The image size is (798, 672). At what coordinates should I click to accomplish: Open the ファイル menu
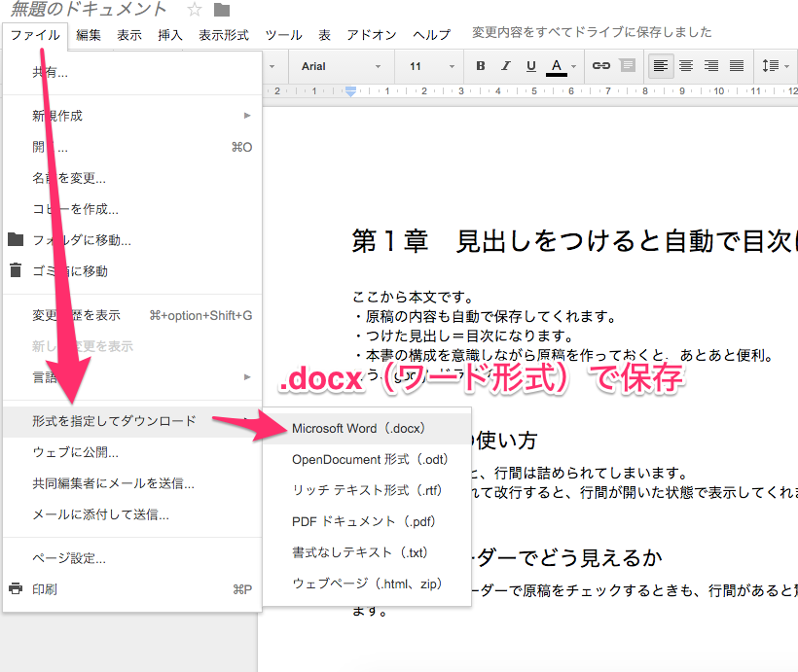35,35
